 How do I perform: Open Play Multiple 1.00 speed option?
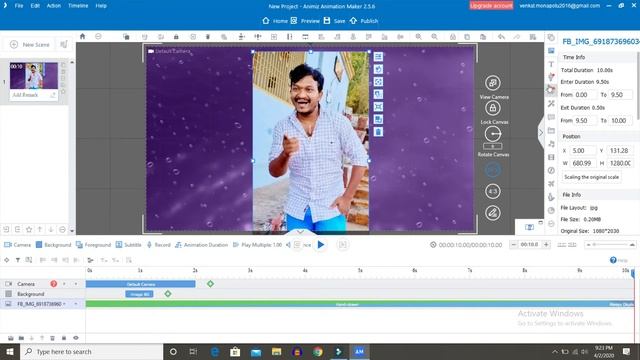(258, 245)
